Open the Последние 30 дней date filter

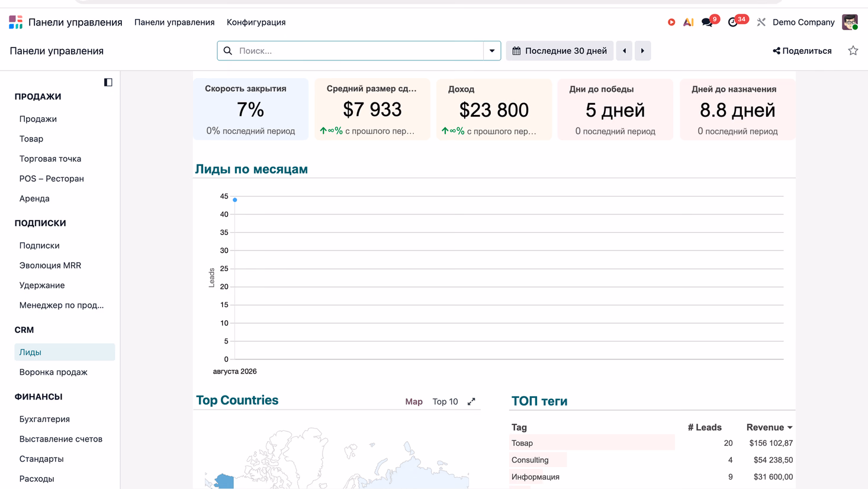pyautogui.click(x=560, y=51)
